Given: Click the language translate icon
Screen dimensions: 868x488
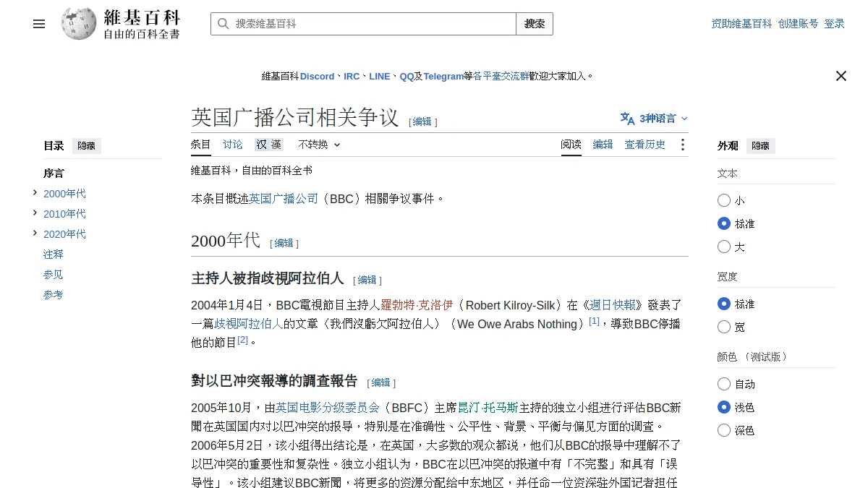Looking at the screenshot, I should point(627,119).
